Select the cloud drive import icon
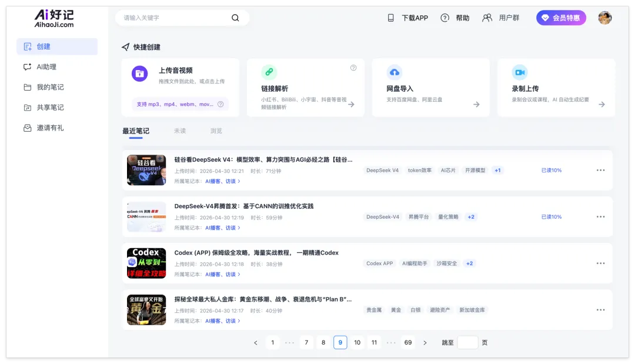The image size is (635, 364). click(x=395, y=72)
